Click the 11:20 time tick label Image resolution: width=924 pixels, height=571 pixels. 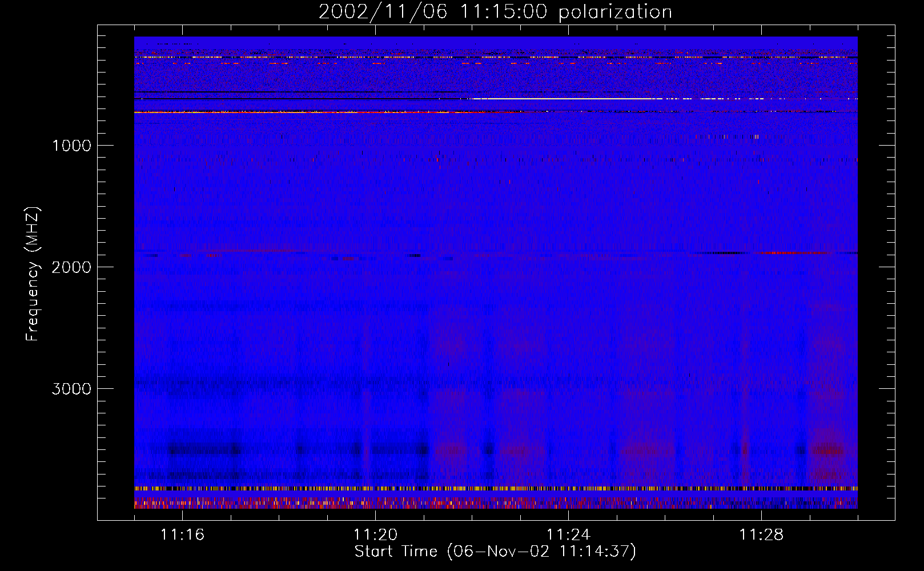tap(375, 535)
